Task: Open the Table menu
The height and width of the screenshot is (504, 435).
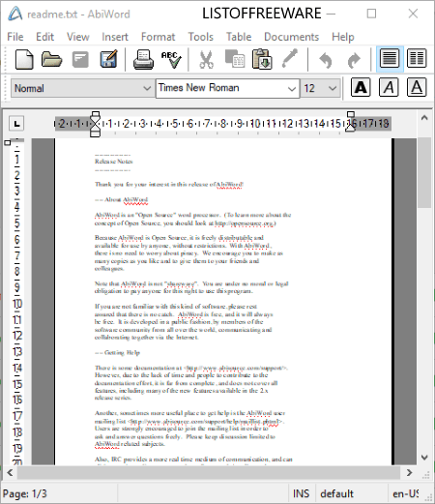Action: point(239,37)
